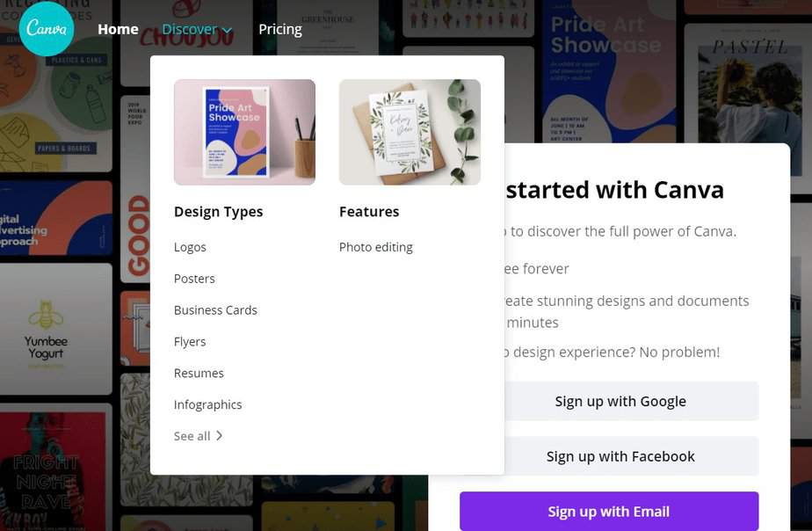
Task: Select Resumes under Design Types
Action: 199,373
